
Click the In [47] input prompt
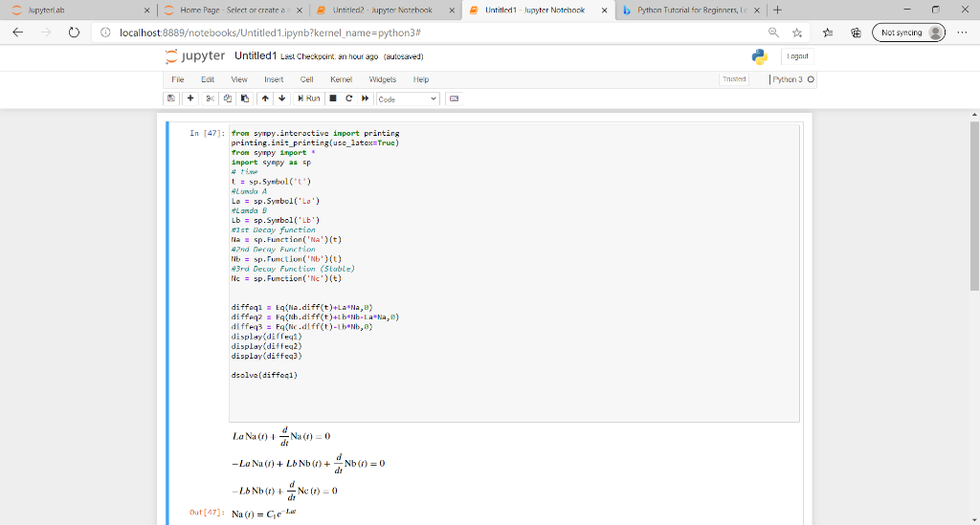click(207, 133)
